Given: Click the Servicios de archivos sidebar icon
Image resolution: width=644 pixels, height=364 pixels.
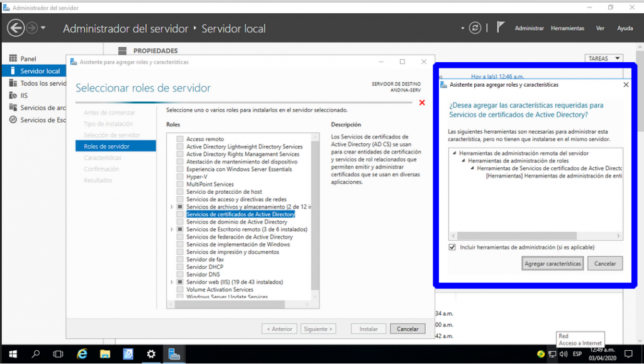Looking at the screenshot, I should coord(13,108).
